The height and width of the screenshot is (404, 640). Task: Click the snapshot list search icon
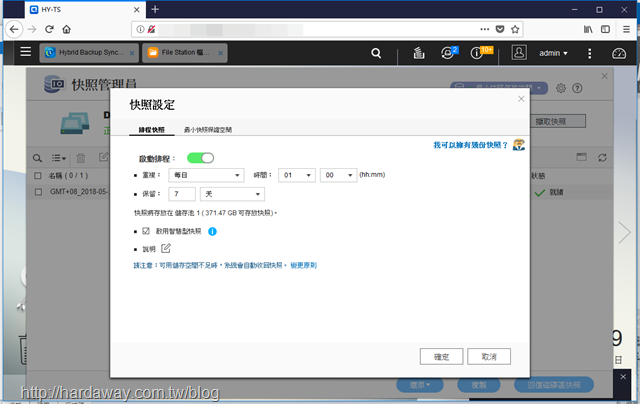tap(37, 158)
